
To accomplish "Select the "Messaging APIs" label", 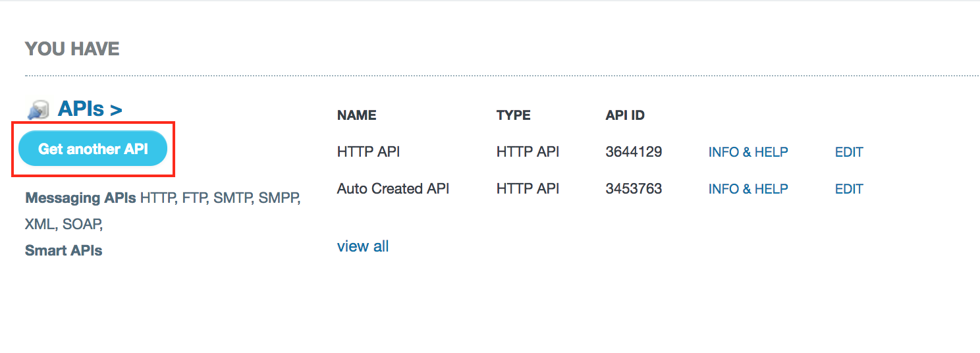I will (x=80, y=198).
